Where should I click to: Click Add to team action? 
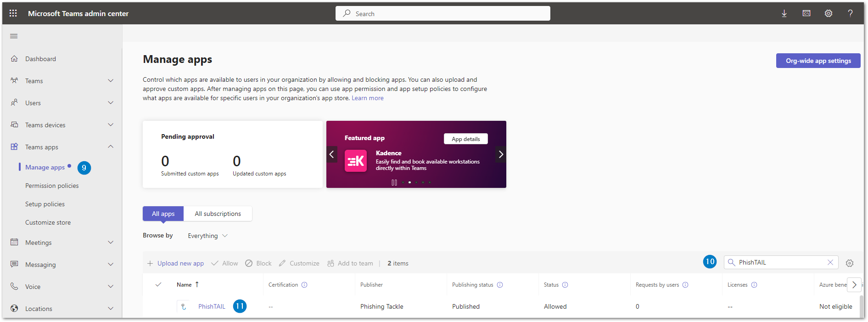click(350, 263)
